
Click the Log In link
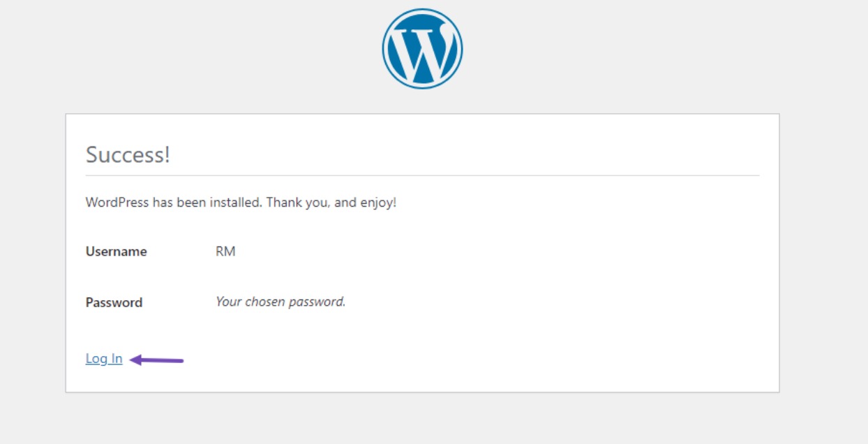104,359
